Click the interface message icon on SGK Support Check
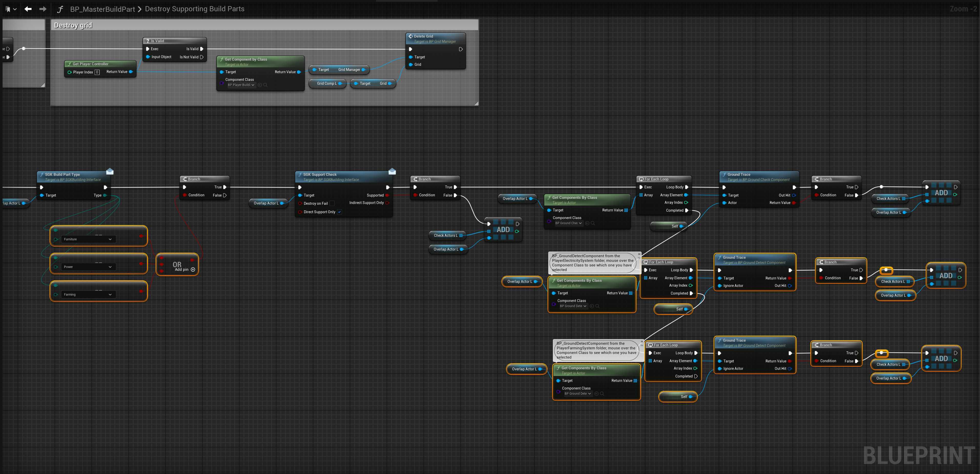Image resolution: width=980 pixels, height=474 pixels. (x=392, y=171)
